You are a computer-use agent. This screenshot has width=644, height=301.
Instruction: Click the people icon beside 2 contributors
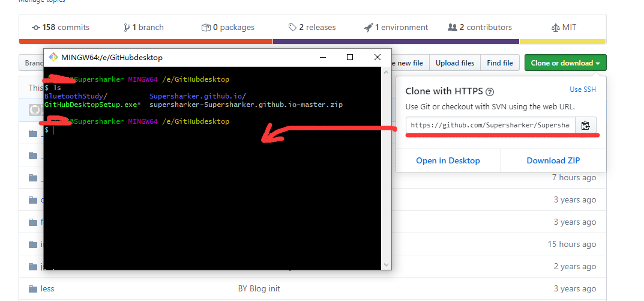tap(452, 28)
